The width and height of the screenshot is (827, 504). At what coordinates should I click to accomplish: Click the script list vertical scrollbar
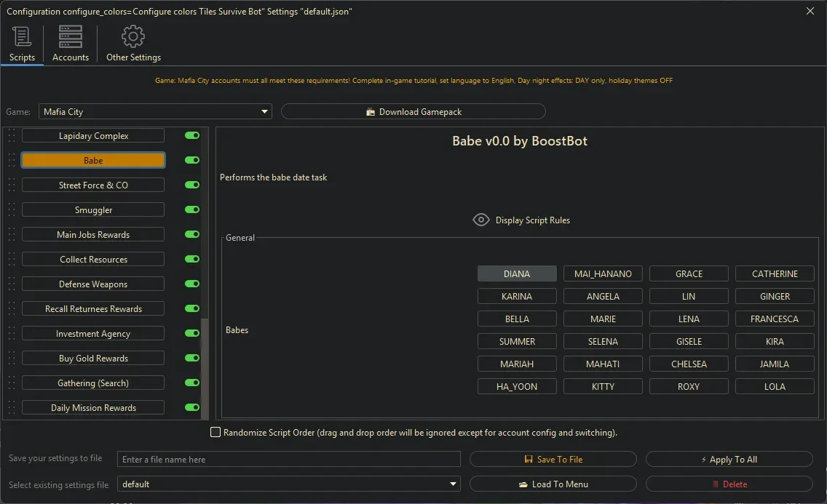coord(205,364)
